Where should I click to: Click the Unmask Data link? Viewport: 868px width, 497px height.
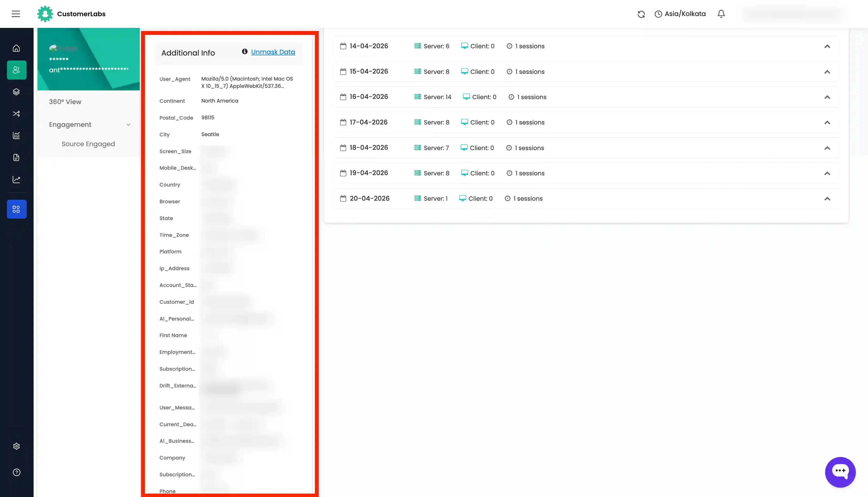273,52
